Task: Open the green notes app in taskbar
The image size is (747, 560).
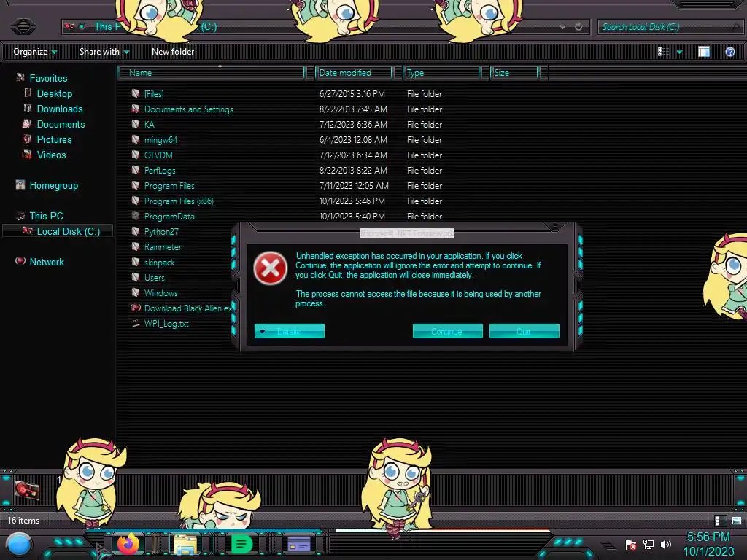Action: [x=241, y=544]
